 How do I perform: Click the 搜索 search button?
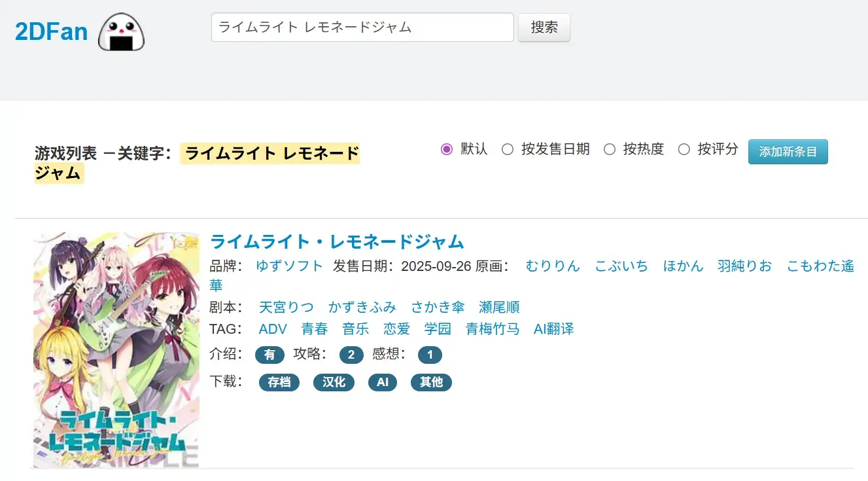544,27
